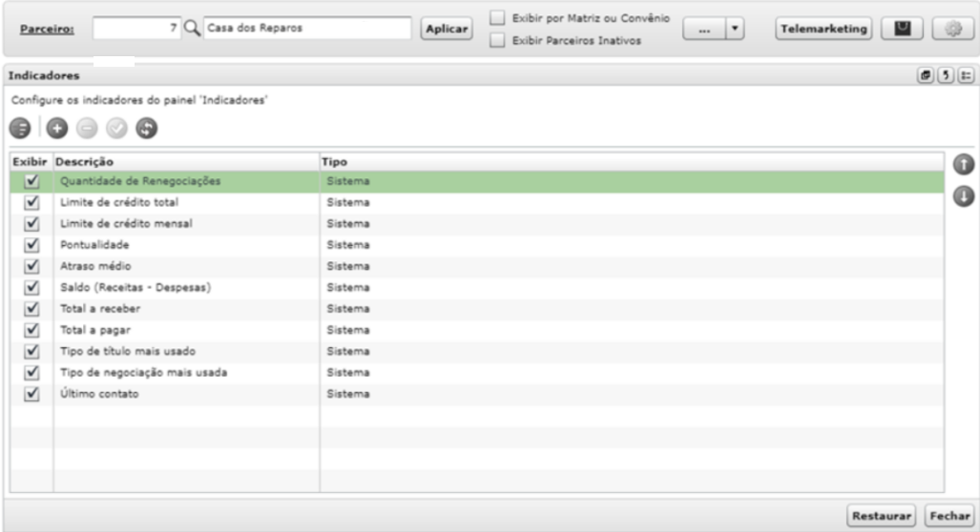Sort by the Tipo column header
Viewport: 980px width, 532px height.
632,162
